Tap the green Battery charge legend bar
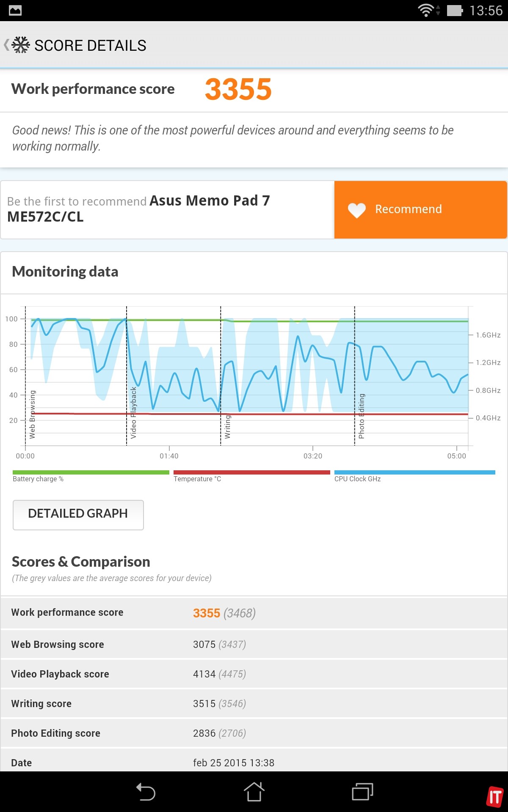508x812 pixels. point(91,472)
